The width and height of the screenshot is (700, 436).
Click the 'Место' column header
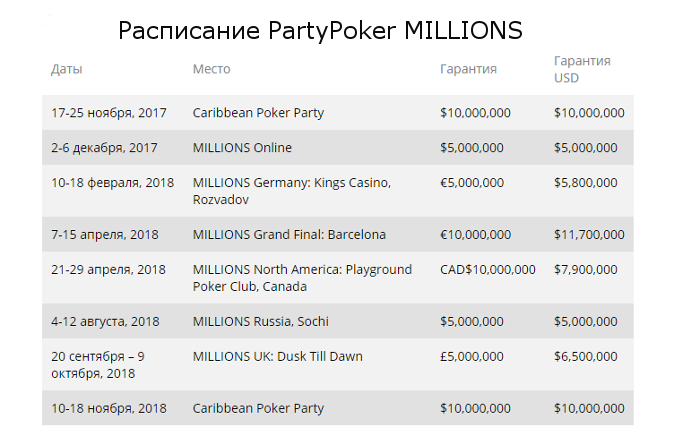click(x=211, y=70)
